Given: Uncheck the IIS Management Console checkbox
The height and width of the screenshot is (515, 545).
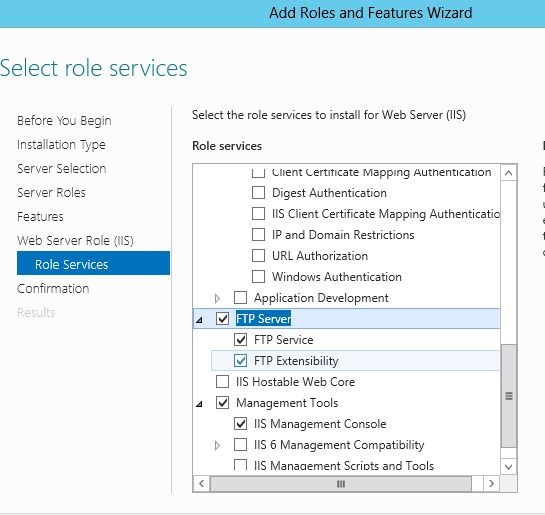Looking at the screenshot, I should 241,424.
